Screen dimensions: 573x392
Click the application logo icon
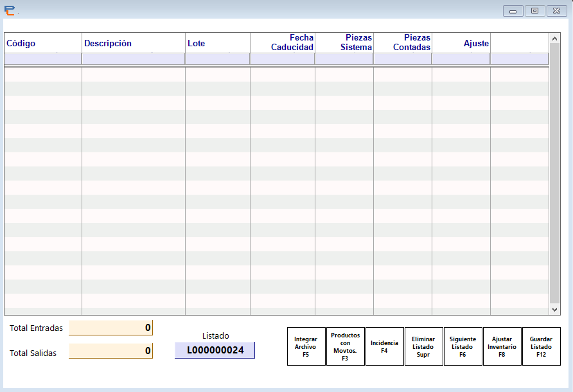[x=10, y=11]
